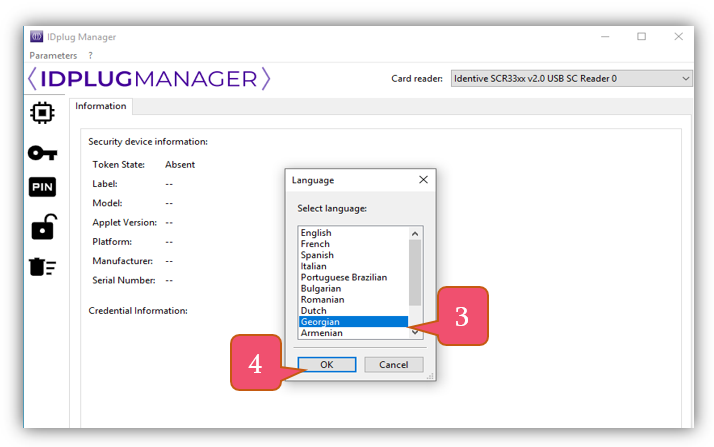Screen dimensions: 714x447
Task: Click the IDplug Manager title bar icon
Action: 37,37
